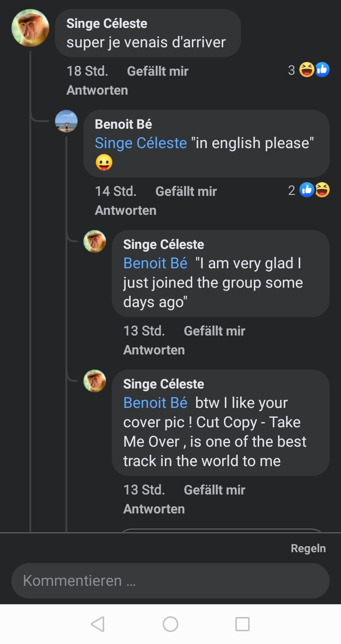Tap Antworten under Benoit Bé's comment
The image size is (341, 644).
coord(126,210)
